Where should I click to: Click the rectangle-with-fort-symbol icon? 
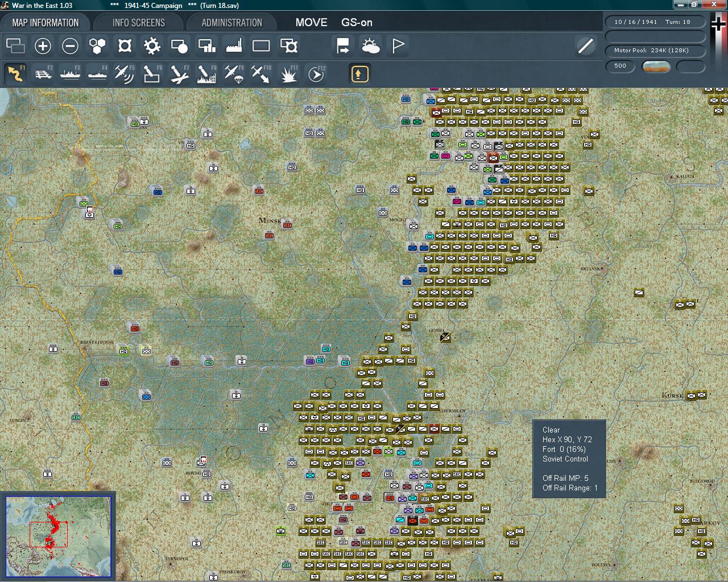point(288,46)
